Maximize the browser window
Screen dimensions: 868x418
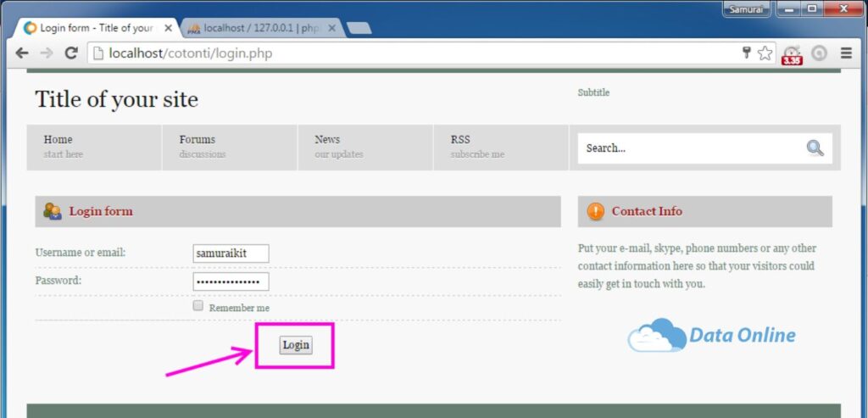[x=811, y=8]
